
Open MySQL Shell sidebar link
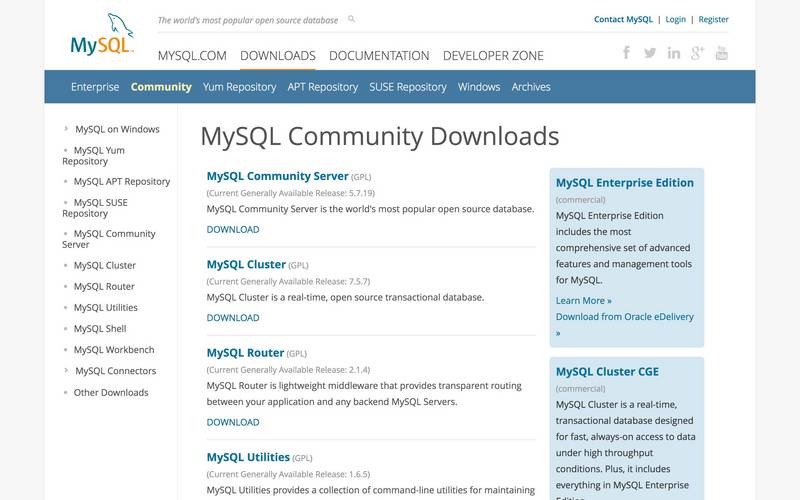click(x=100, y=329)
